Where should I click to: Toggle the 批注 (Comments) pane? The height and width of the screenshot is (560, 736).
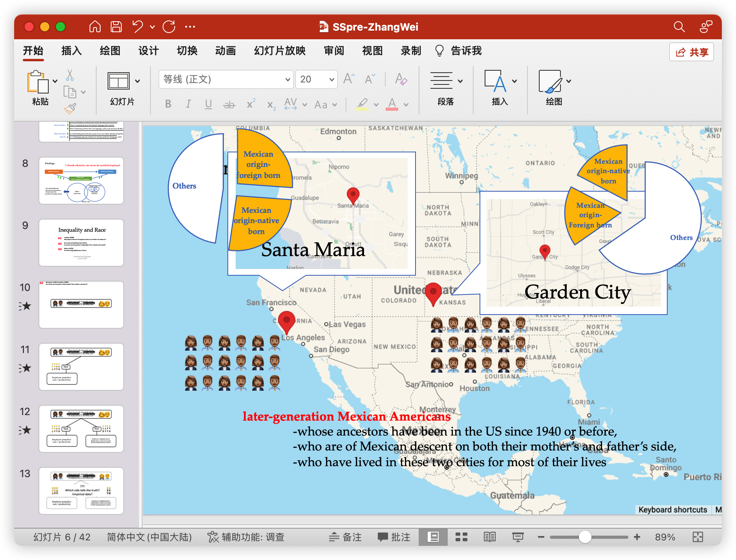coord(394,537)
